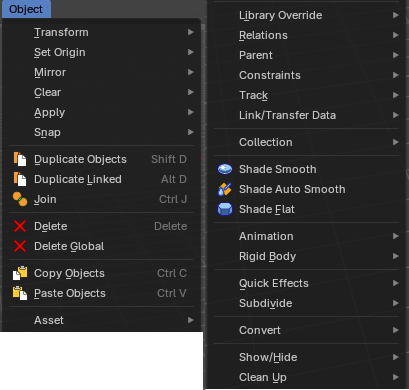Screen dimensions: 409x390
Task: Expand arrow beside Mirror
Action: click(191, 72)
